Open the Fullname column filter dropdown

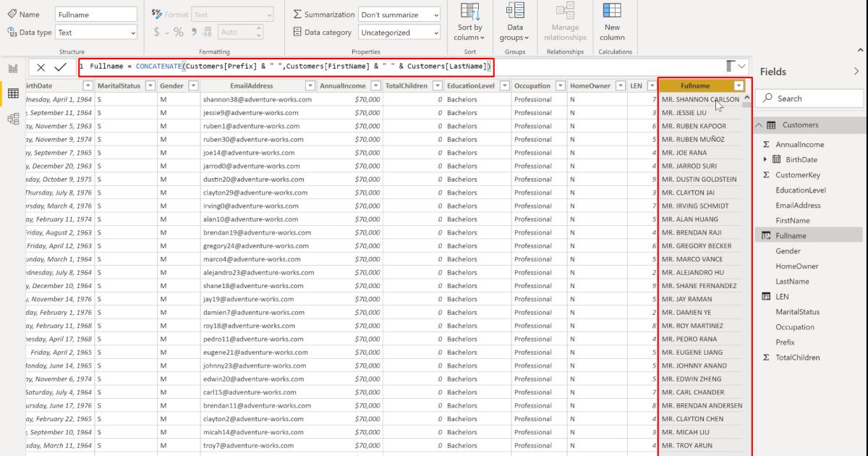pos(739,85)
